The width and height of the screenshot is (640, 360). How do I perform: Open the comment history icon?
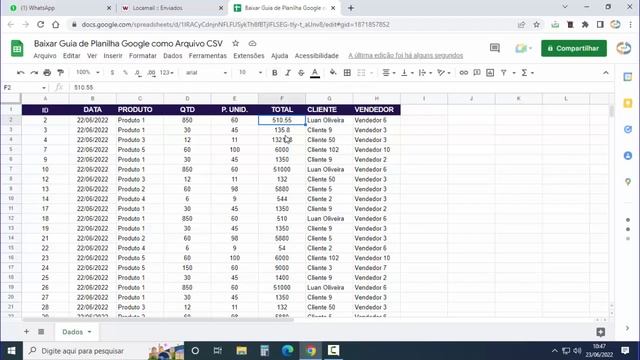click(495, 48)
